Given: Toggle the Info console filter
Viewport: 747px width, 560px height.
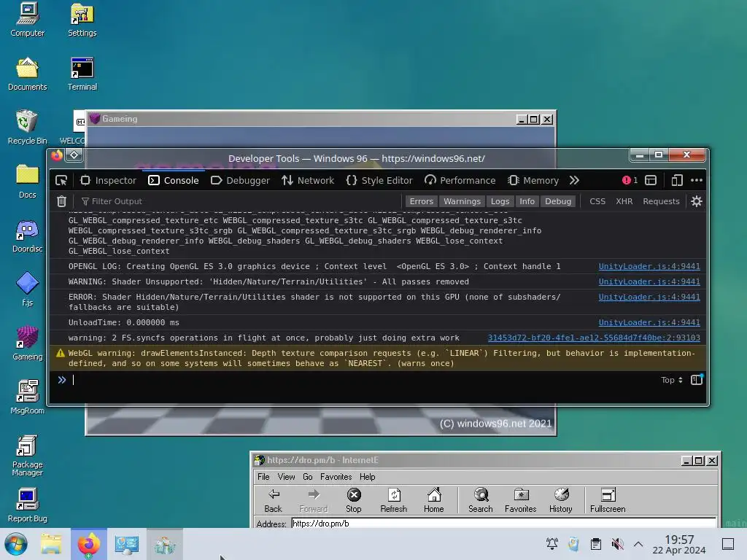Looking at the screenshot, I should (527, 201).
